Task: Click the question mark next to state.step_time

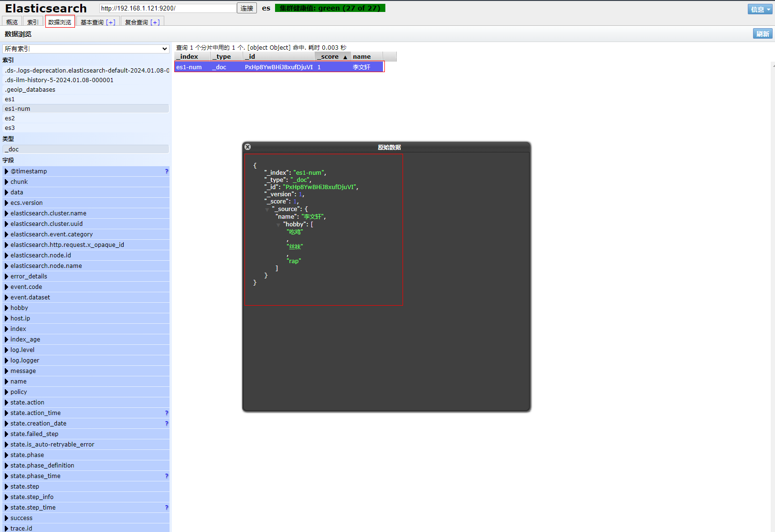Action: (166, 508)
